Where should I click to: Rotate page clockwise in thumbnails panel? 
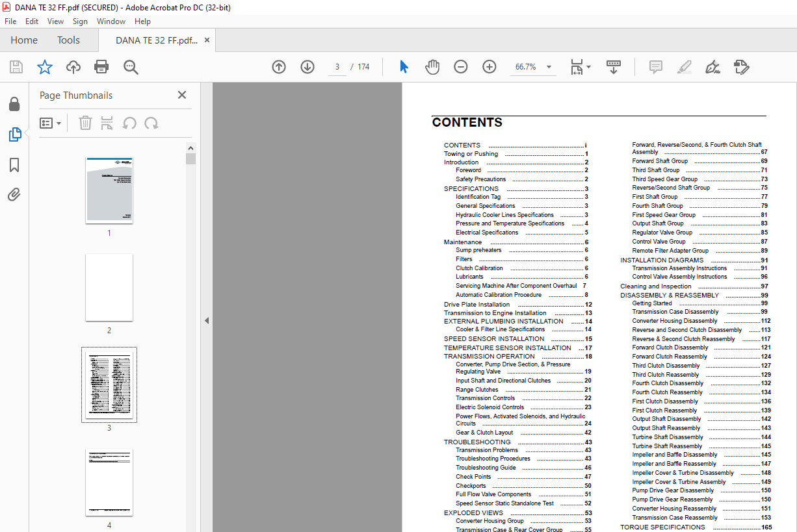151,123
